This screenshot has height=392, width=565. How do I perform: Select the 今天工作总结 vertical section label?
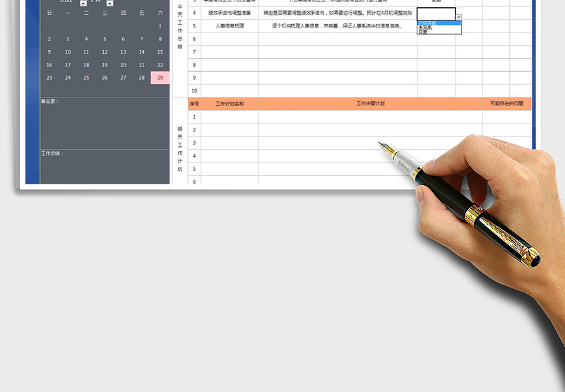(x=179, y=28)
